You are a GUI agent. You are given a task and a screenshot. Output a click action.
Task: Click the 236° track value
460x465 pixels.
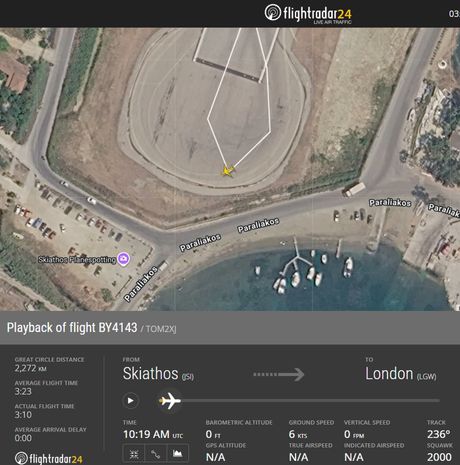coord(439,434)
